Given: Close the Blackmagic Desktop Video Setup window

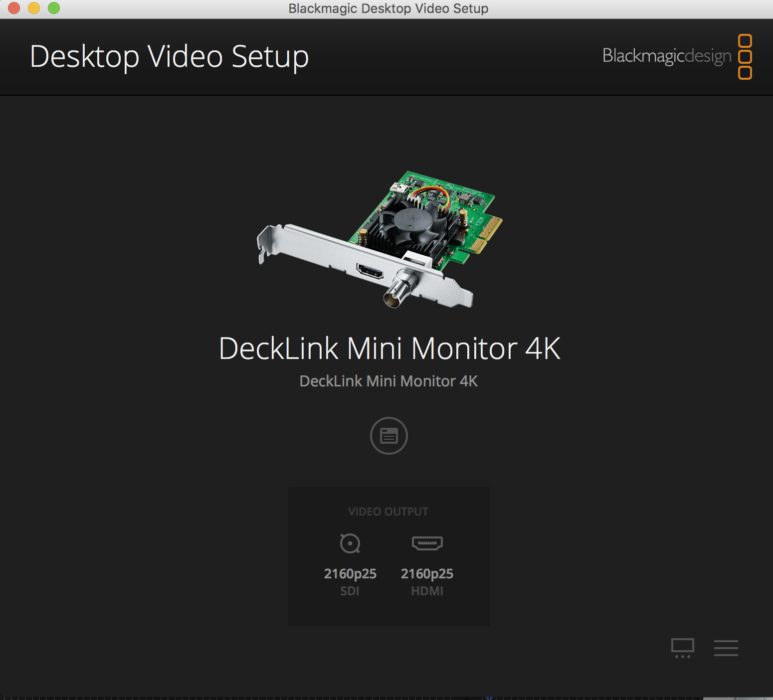Looking at the screenshot, I should coord(14,8).
